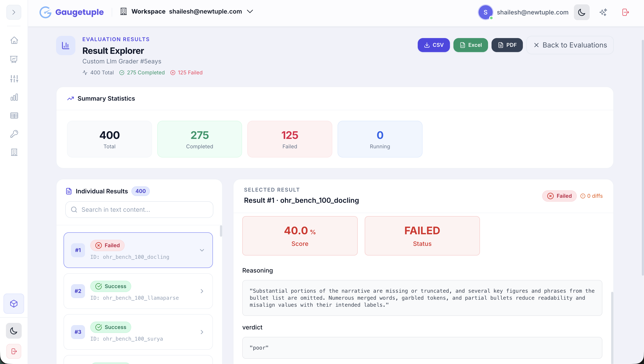644x364 pixels.
Task: Select the #3 Success result row
Action: [x=138, y=332]
